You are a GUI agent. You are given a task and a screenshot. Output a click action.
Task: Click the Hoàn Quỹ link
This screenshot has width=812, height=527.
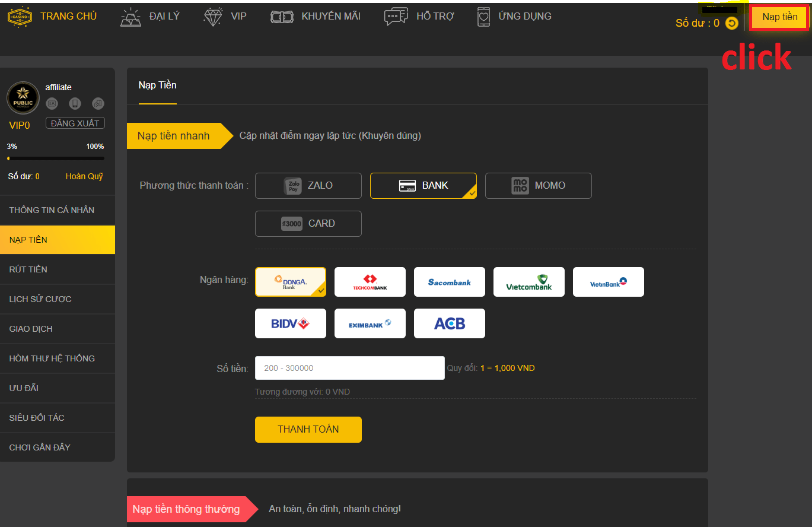tap(84, 176)
